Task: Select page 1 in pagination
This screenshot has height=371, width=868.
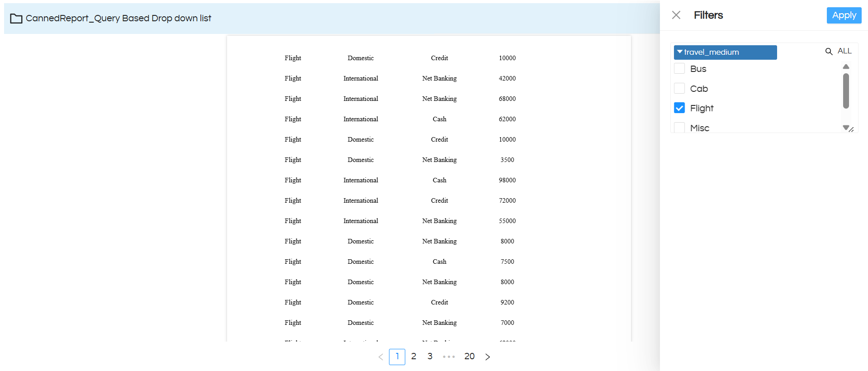Action: pos(397,357)
